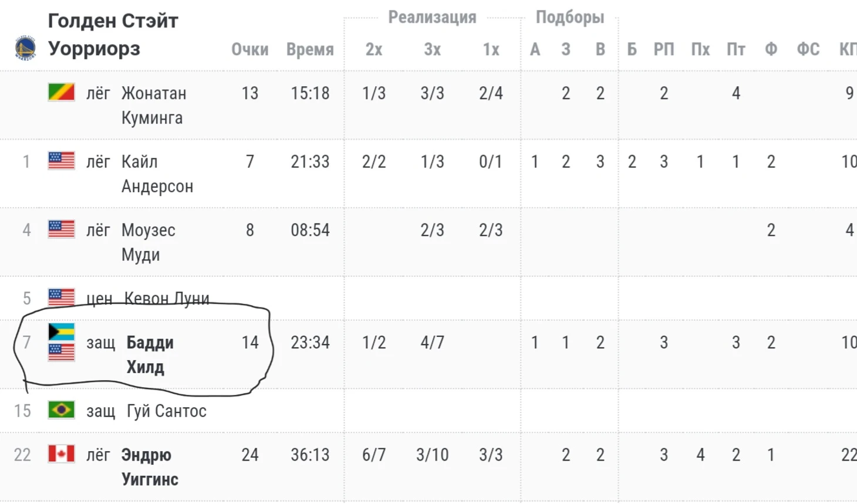Click the USA flag beside Моузес Муди
This screenshot has height=504, width=857.
click(x=61, y=229)
